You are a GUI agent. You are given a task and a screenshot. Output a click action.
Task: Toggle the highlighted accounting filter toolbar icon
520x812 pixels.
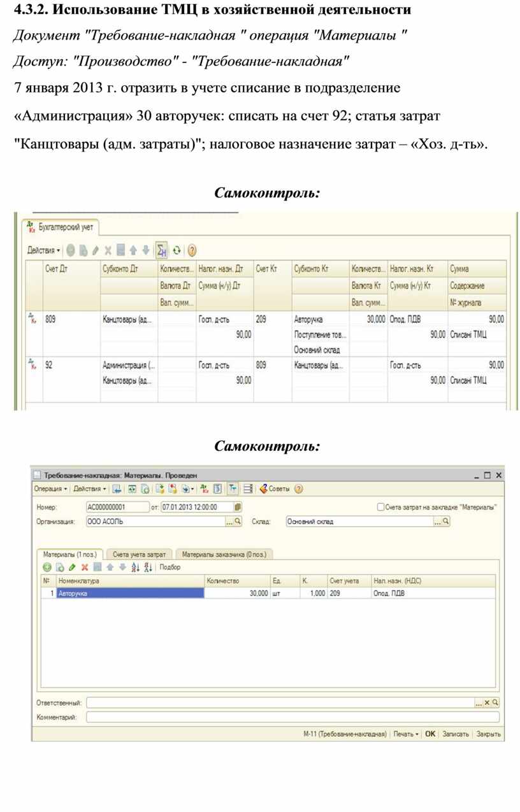point(233,489)
